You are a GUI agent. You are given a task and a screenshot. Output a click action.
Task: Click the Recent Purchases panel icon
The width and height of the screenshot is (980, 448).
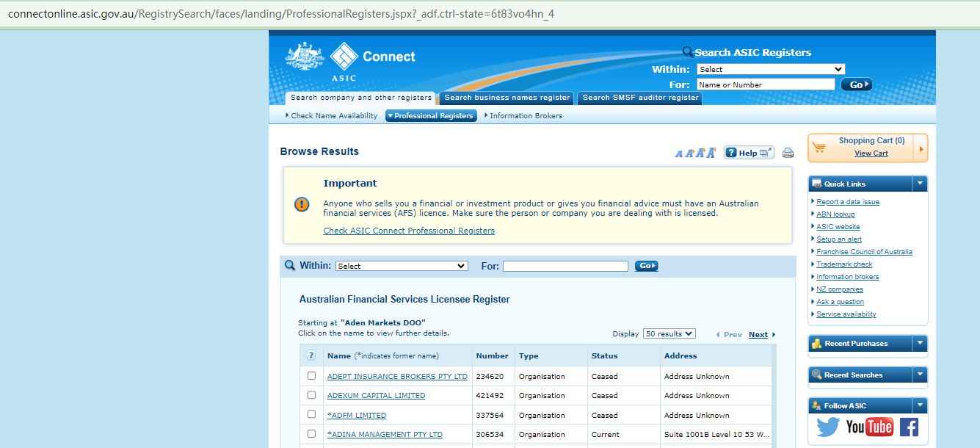[x=817, y=343]
